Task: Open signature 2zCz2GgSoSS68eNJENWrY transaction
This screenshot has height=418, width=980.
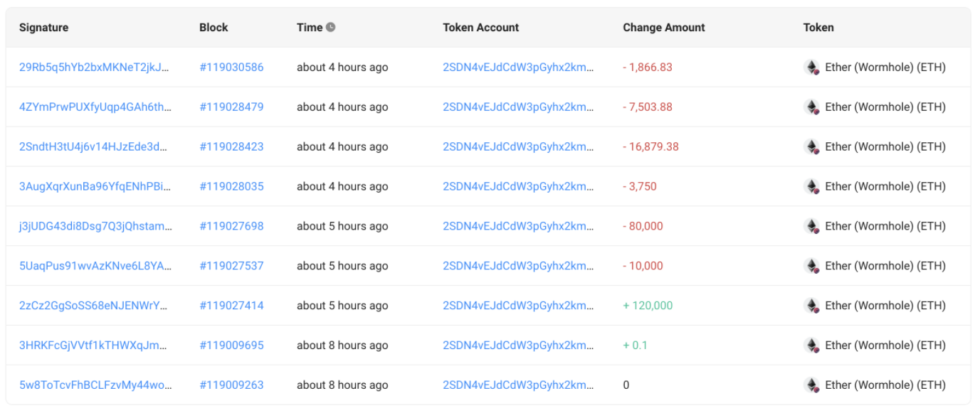Action: [95, 306]
